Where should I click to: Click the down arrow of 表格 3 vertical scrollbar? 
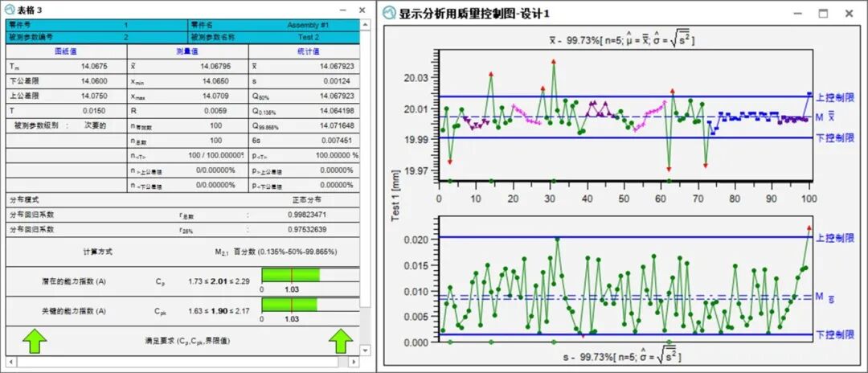pyautogui.click(x=365, y=350)
